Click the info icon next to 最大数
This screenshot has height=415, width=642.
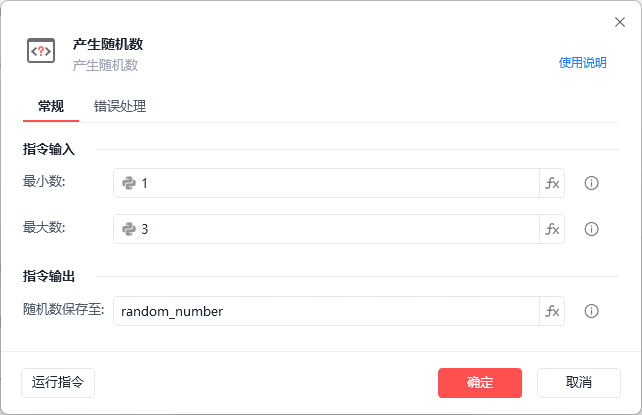pyautogui.click(x=591, y=229)
